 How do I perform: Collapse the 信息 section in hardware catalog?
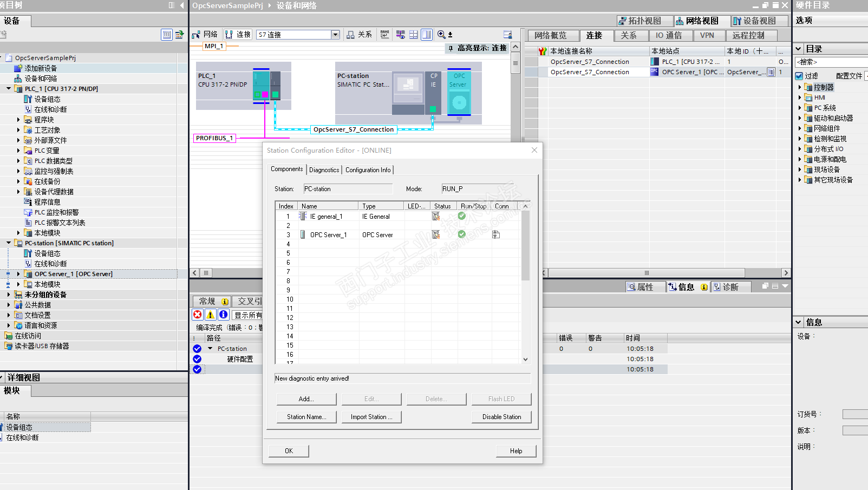[799, 322]
